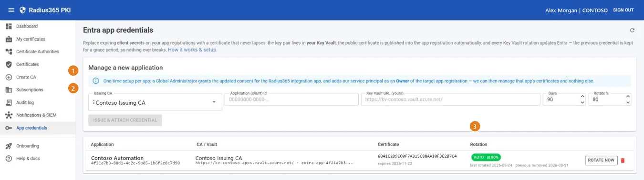Viewport: 644px width, 180px height.
Task: Go to Notifications & SIEM
Action: [38, 115]
